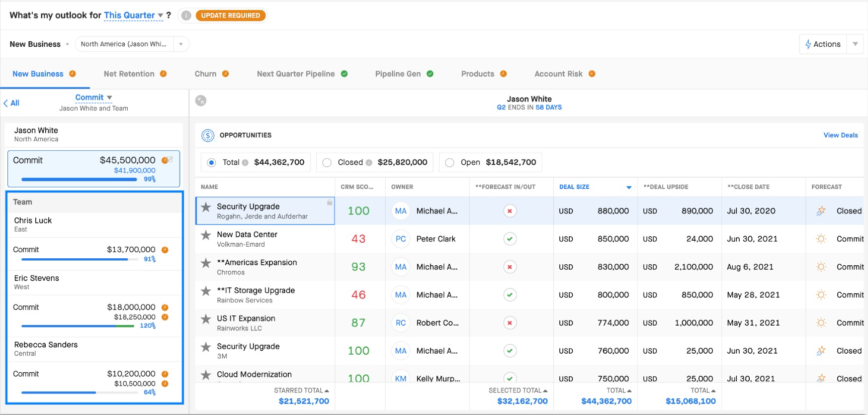Image resolution: width=868 pixels, height=415 pixels.
Task: Toggle Forecast In/Out for Americas Expansion
Action: tap(510, 267)
